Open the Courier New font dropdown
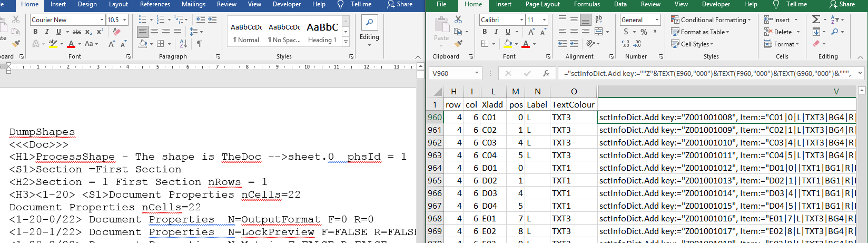 [x=102, y=20]
